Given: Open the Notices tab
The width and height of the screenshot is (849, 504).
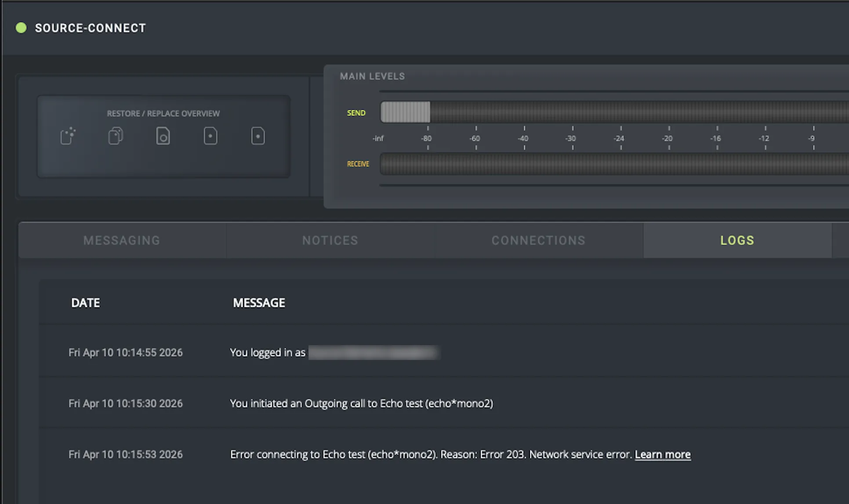Looking at the screenshot, I should click(x=330, y=240).
